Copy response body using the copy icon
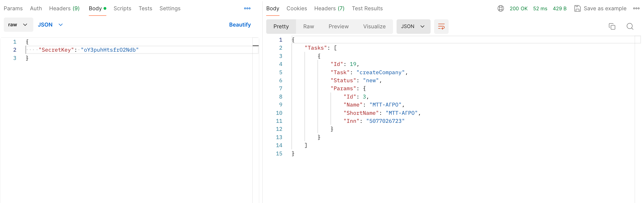Screen dimensions: 644x203 pyautogui.click(x=612, y=27)
